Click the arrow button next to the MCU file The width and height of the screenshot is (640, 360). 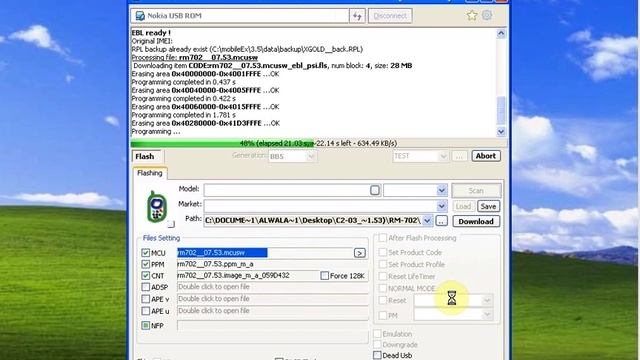pyautogui.click(x=360, y=253)
